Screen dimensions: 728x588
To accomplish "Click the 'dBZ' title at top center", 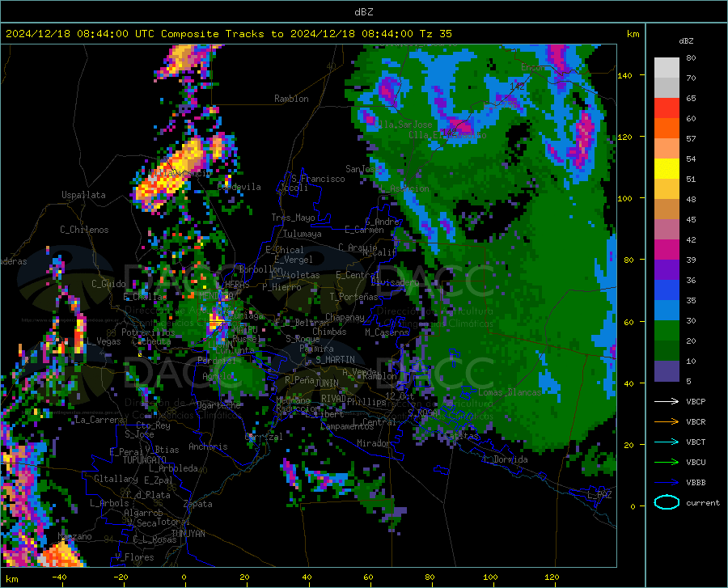I will pyautogui.click(x=363, y=12).
